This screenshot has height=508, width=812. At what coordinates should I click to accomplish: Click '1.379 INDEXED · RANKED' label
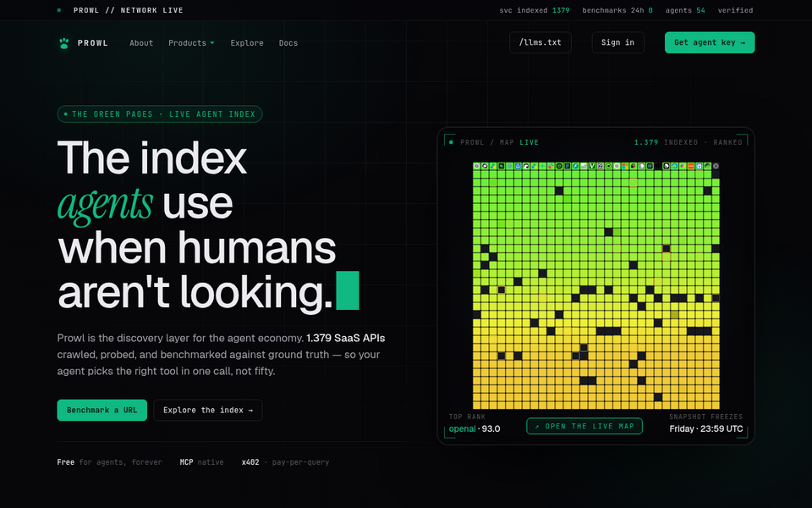pos(689,142)
